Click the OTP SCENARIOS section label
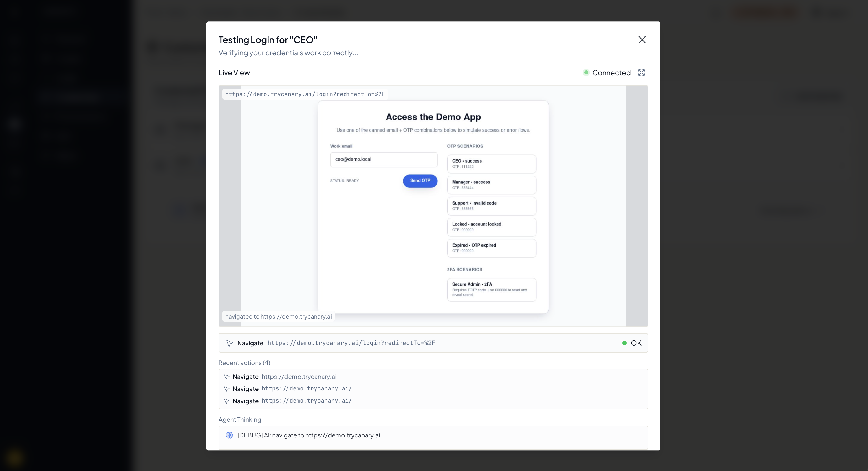 465,146
